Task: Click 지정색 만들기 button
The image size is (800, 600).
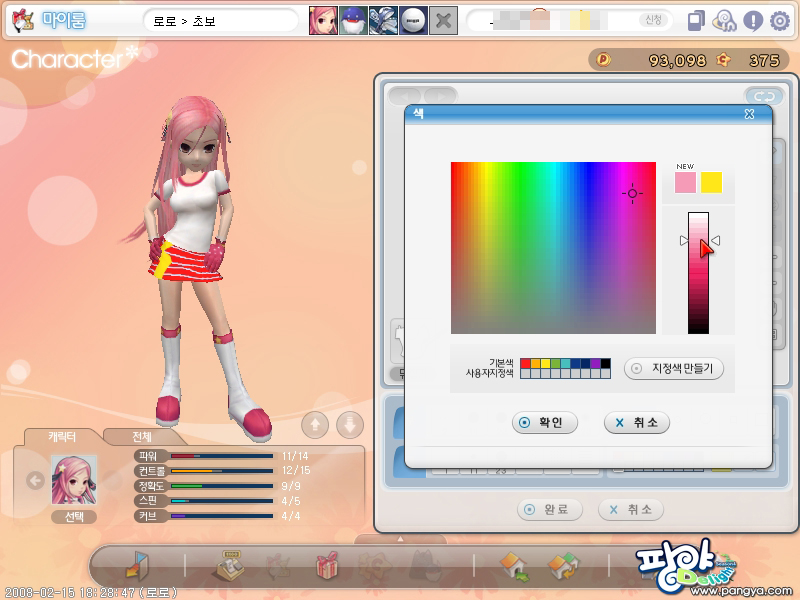Action: pyautogui.click(x=674, y=368)
